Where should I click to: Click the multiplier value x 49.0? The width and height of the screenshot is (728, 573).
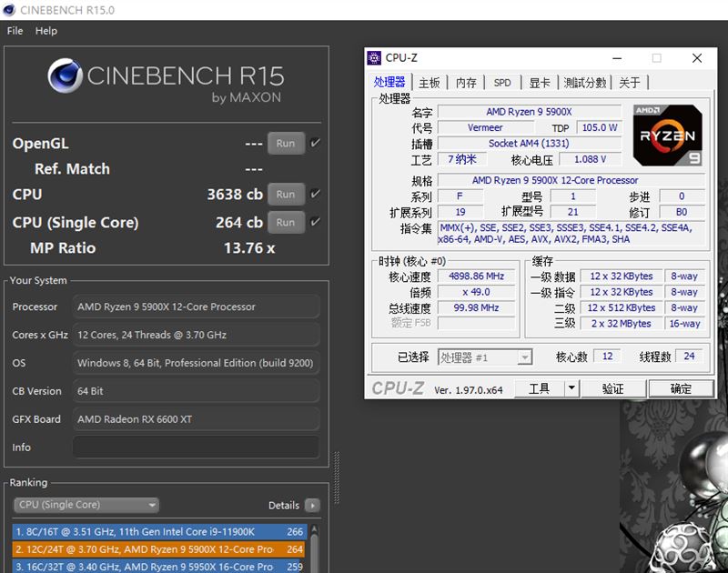tap(476, 292)
